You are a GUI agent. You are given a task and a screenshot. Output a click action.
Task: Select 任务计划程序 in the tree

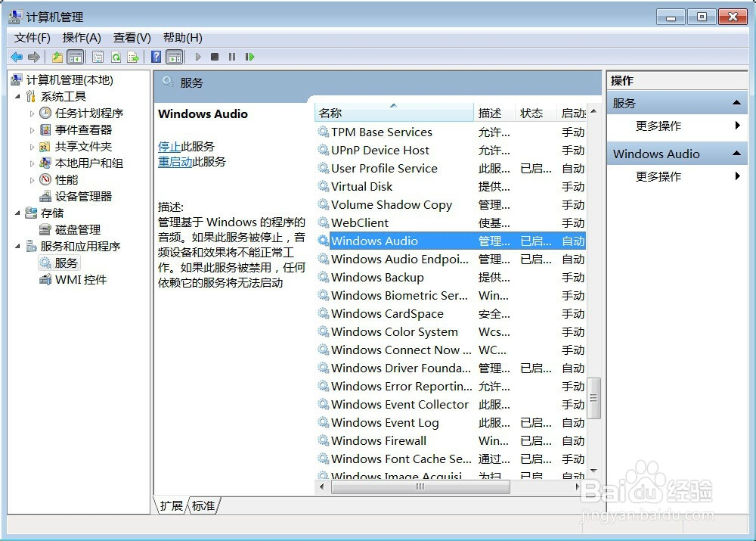(x=89, y=113)
